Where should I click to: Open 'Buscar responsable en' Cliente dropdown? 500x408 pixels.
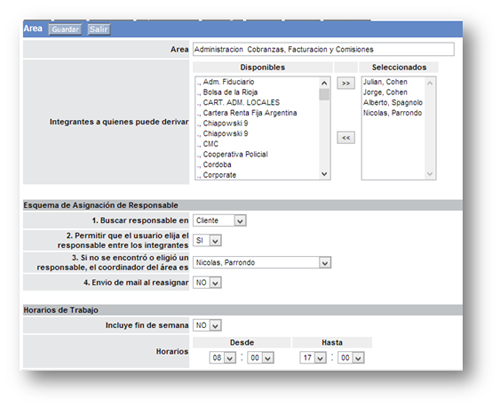click(x=220, y=221)
